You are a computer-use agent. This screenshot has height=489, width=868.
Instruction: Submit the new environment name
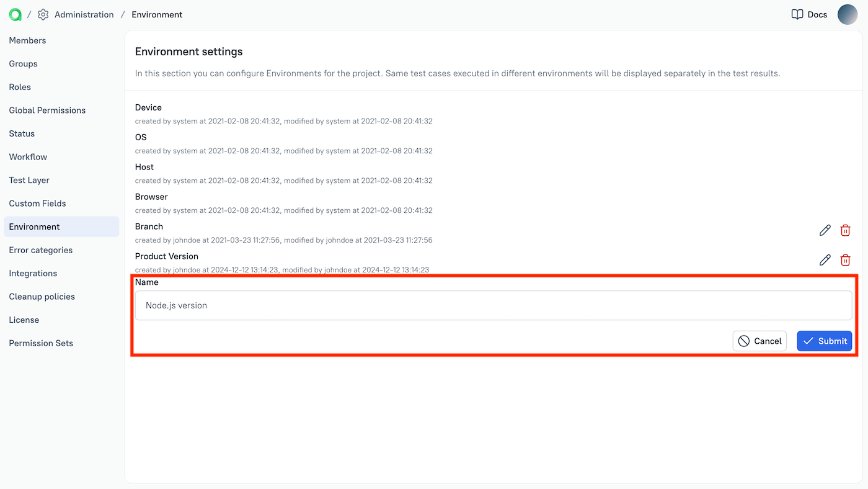click(x=824, y=341)
